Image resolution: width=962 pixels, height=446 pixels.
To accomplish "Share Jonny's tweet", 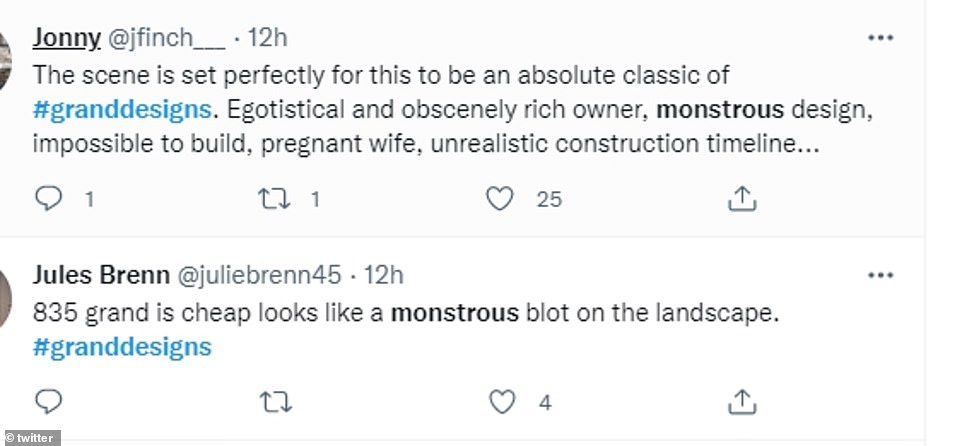I will pos(740,199).
